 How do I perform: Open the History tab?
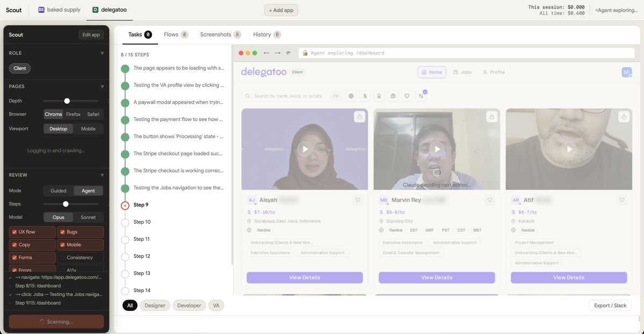267,34
